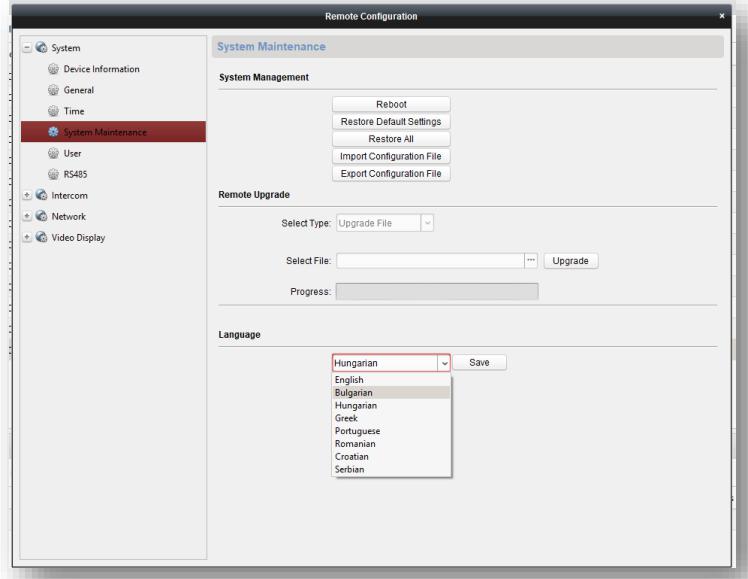Click the Select File input field

pyautogui.click(x=429, y=261)
